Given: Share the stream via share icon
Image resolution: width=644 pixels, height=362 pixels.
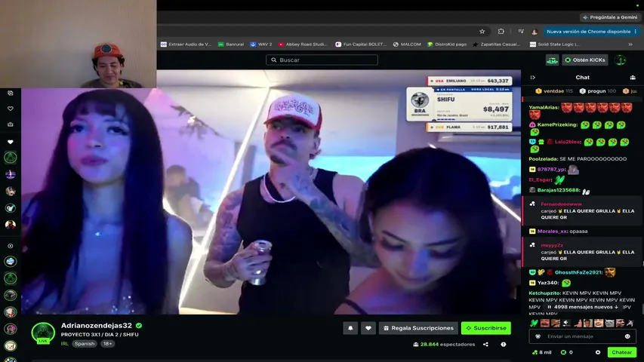Looking at the screenshot, I should 485,345.
